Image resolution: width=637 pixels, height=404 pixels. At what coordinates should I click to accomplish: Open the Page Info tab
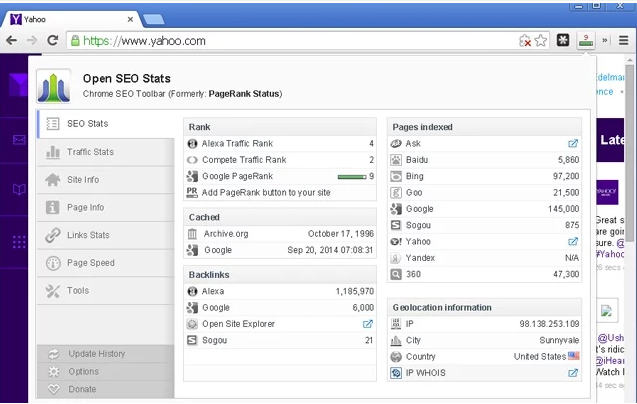(106, 207)
